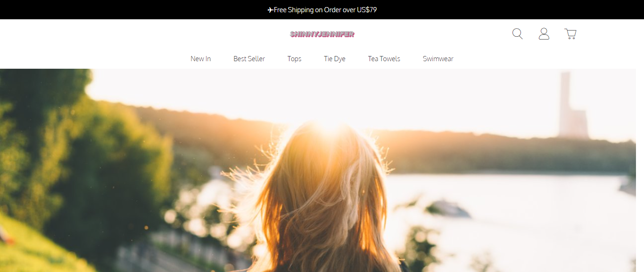
Task: Open the New In menu item
Action: pyautogui.click(x=201, y=59)
